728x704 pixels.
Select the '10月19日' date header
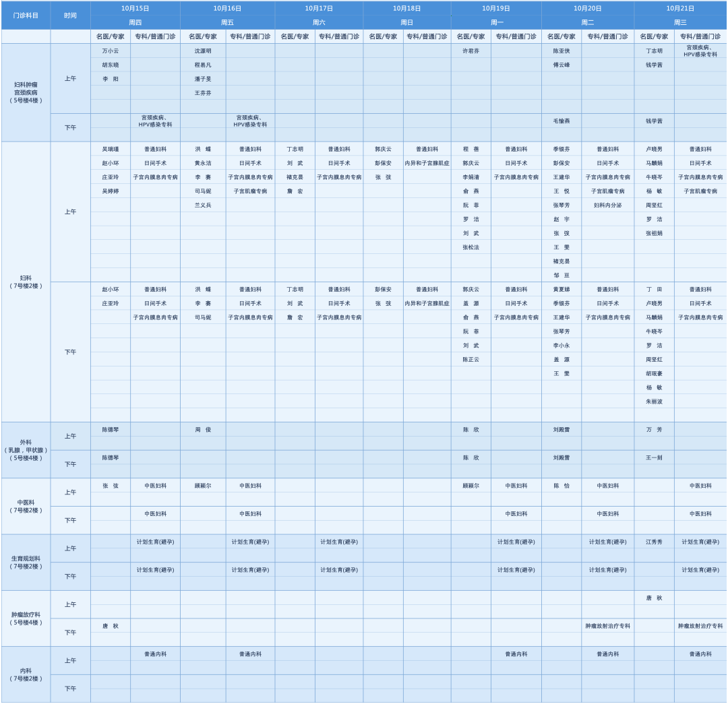pos(496,8)
